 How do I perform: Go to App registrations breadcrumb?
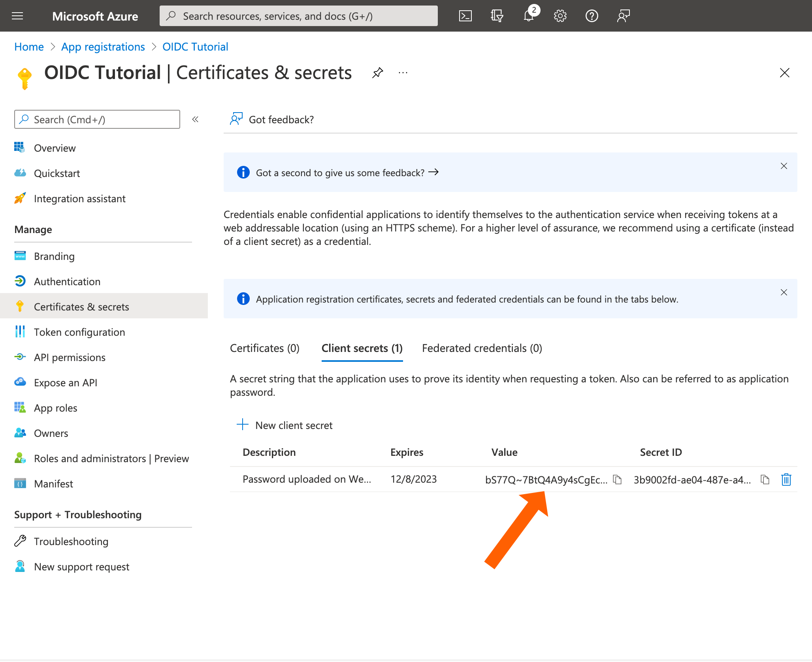[x=103, y=47]
